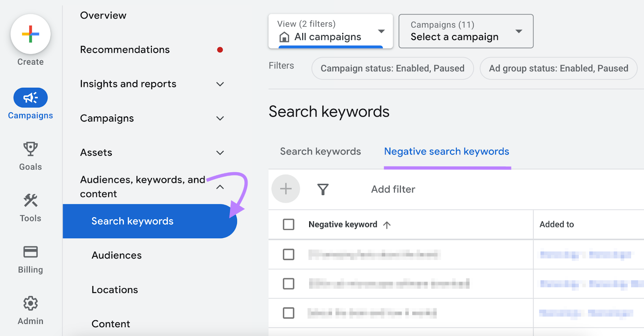Check the first negative keyword row checkbox

click(289, 254)
